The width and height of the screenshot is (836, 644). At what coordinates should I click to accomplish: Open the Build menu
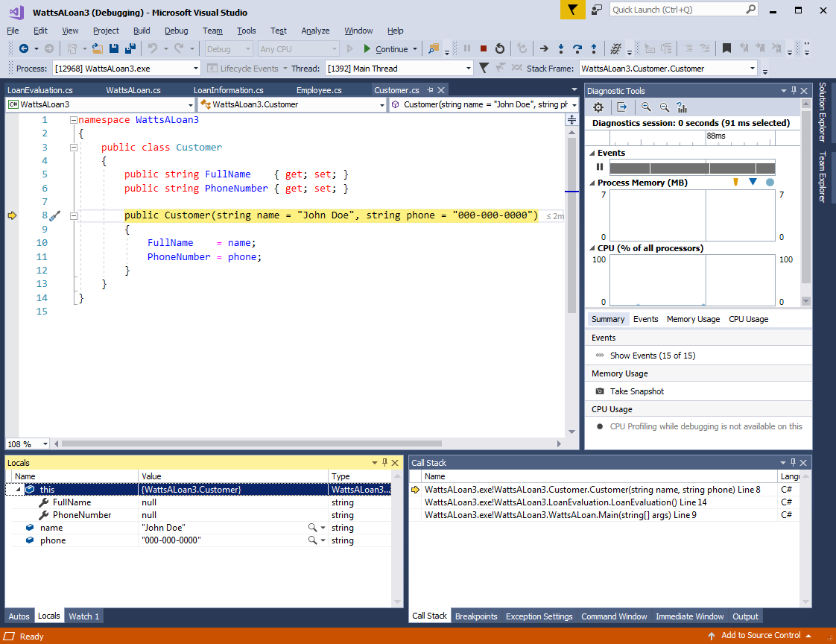[142, 31]
